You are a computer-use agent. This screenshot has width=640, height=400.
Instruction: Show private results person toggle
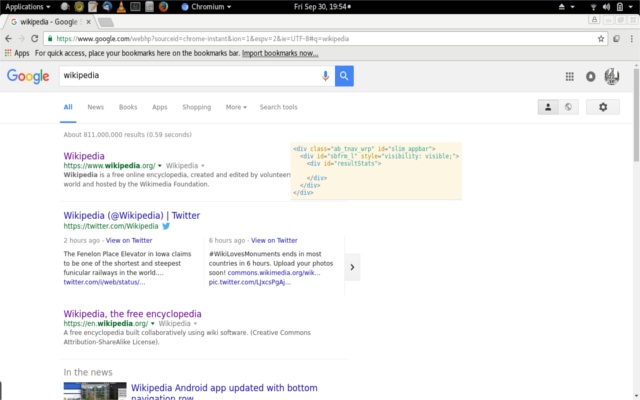click(x=548, y=107)
